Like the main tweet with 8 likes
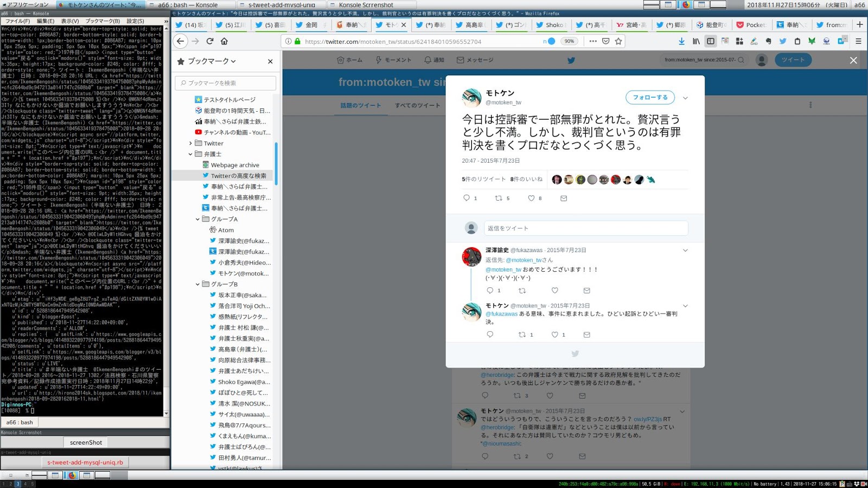 coord(531,198)
